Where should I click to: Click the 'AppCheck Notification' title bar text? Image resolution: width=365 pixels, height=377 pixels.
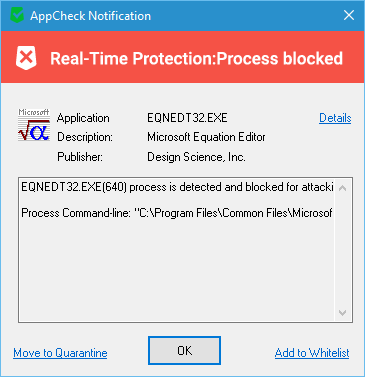pyautogui.click(x=90, y=16)
